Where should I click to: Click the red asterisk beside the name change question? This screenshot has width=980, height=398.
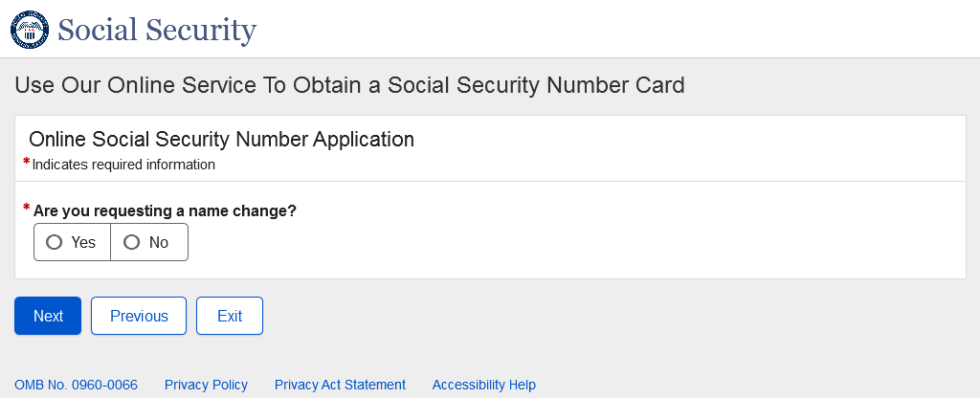point(27,209)
